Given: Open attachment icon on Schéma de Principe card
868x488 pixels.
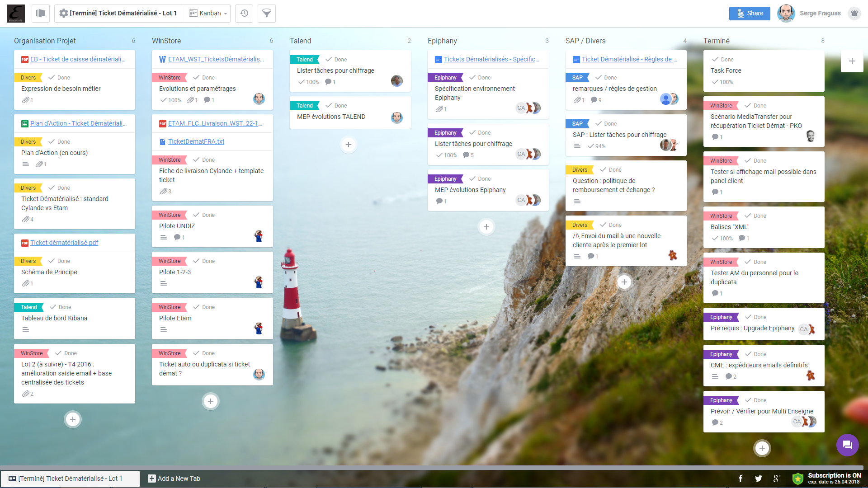Looking at the screenshot, I should (28, 283).
